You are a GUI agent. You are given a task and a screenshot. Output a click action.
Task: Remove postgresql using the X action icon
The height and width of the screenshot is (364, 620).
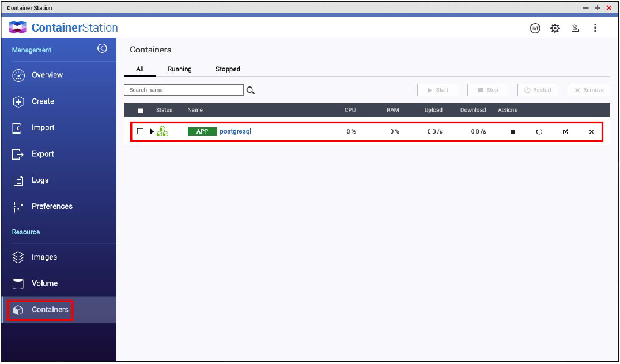tap(591, 132)
